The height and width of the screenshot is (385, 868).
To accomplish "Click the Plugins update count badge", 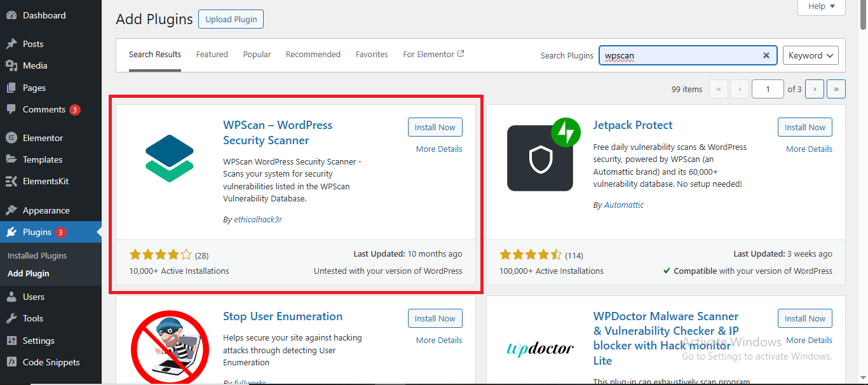I will click(x=61, y=232).
